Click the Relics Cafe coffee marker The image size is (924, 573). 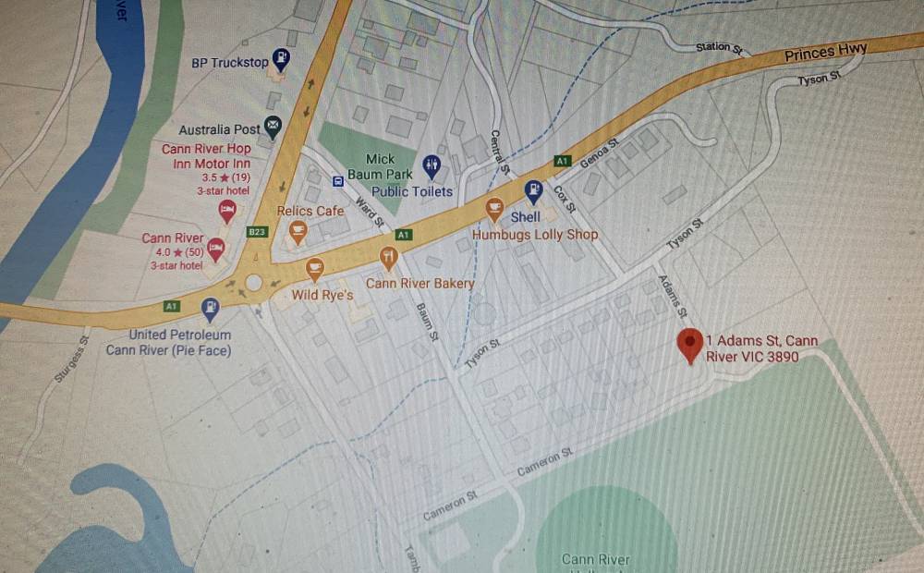[298, 232]
